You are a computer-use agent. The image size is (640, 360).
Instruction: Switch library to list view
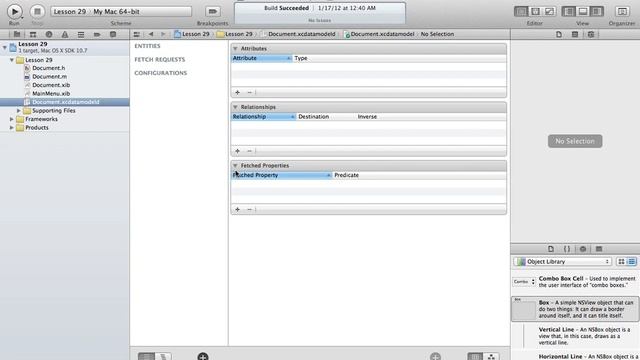tap(631, 262)
